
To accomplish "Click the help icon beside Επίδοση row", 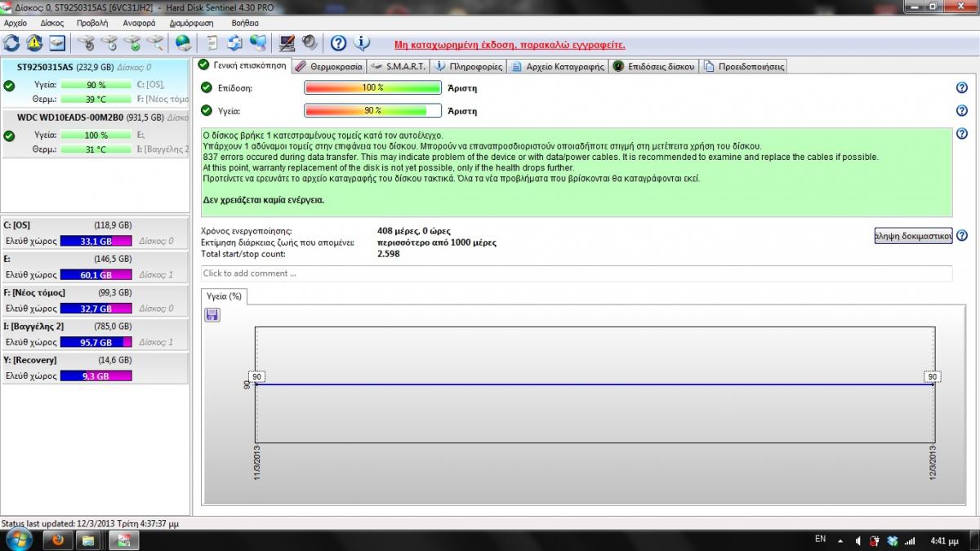I will tap(961, 87).
